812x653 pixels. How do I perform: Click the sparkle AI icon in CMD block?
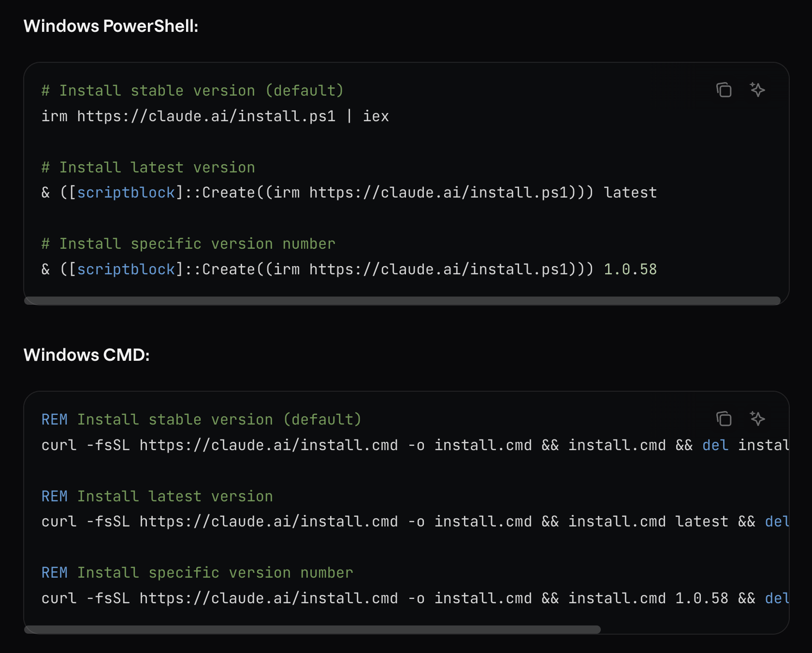(x=757, y=419)
